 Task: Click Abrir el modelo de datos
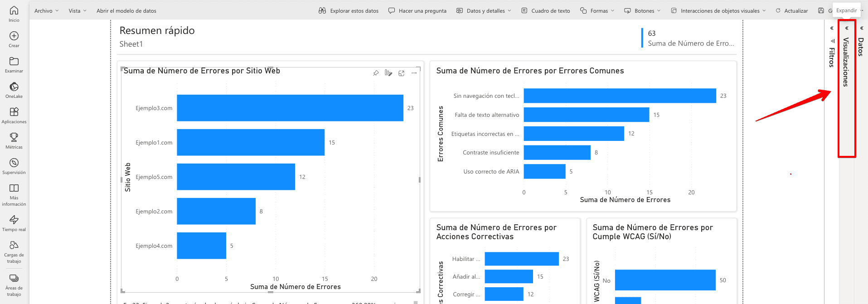point(126,10)
